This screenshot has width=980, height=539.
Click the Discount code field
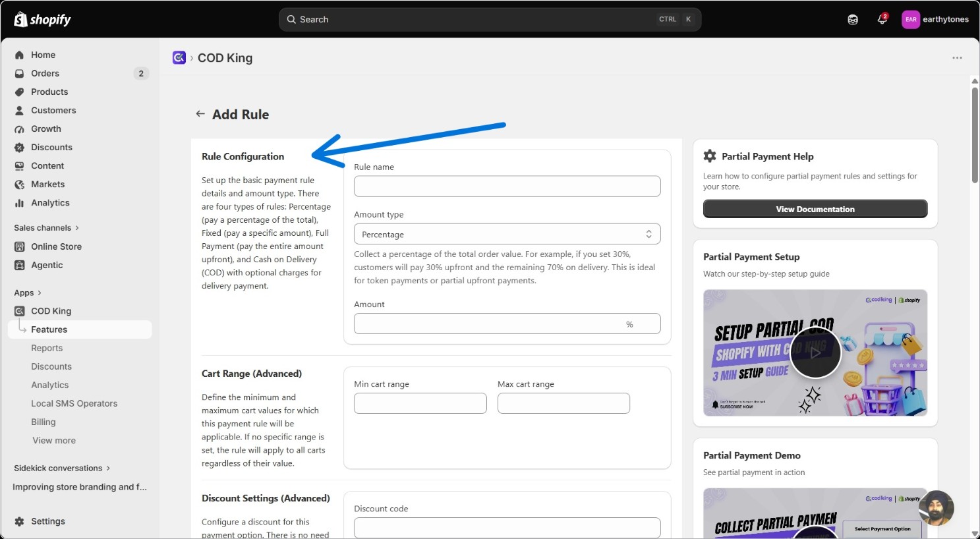[x=507, y=527]
